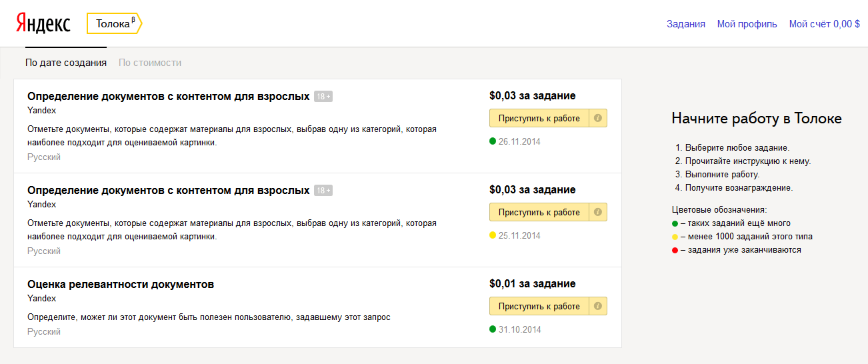This screenshot has width=868, height=364.
Task: Open Мой счёт 0,00 $ balance
Action: click(x=825, y=24)
